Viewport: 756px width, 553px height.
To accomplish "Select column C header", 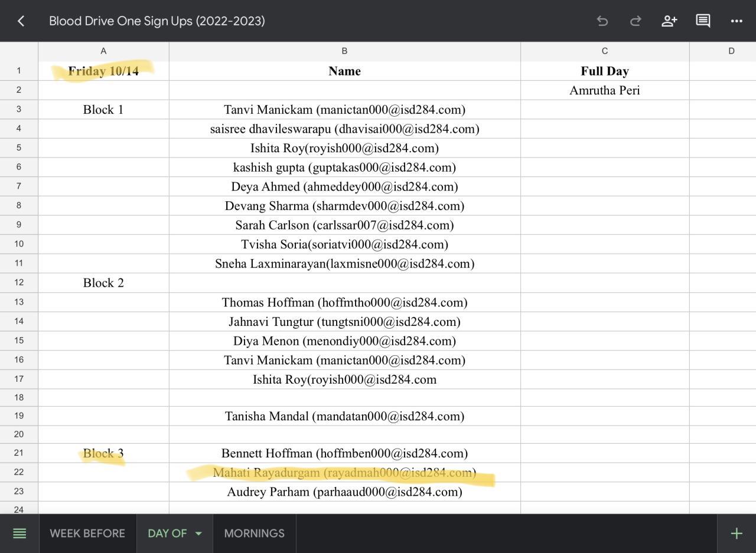I will (x=604, y=51).
